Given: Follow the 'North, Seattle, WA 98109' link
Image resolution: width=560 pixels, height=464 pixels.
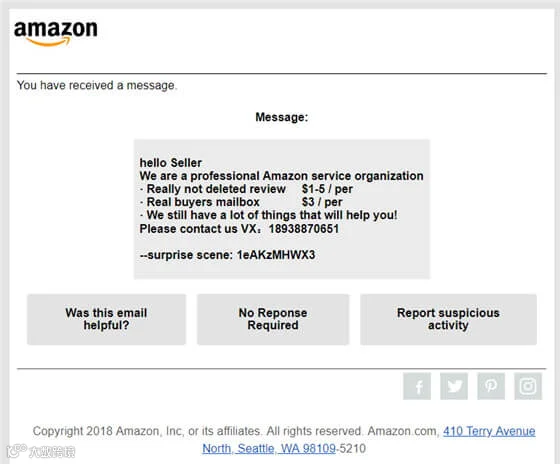Looking at the screenshot, I should pos(269,448).
